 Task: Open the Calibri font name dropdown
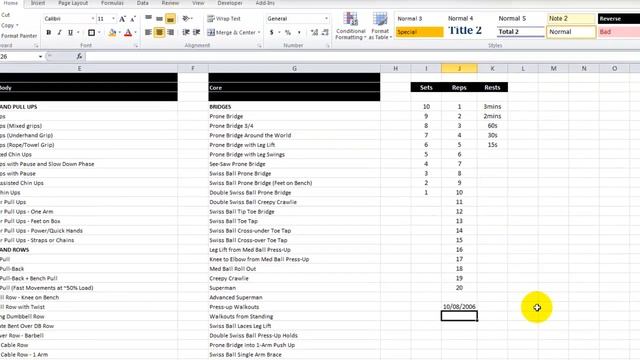pyautogui.click(x=93, y=19)
